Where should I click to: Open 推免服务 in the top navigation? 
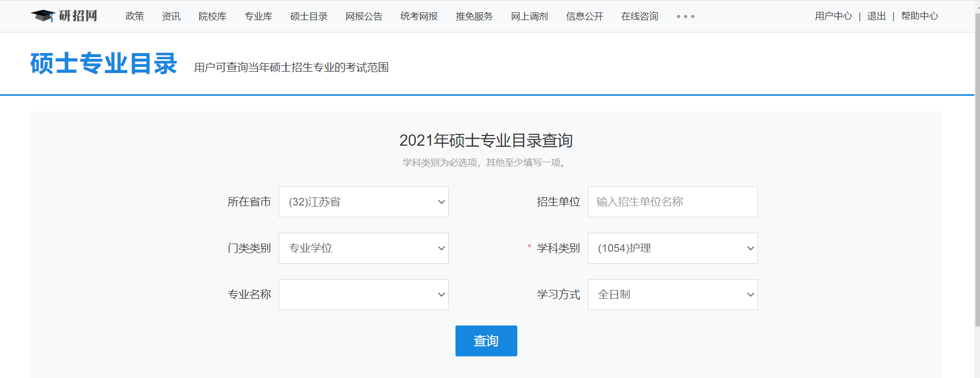(474, 16)
